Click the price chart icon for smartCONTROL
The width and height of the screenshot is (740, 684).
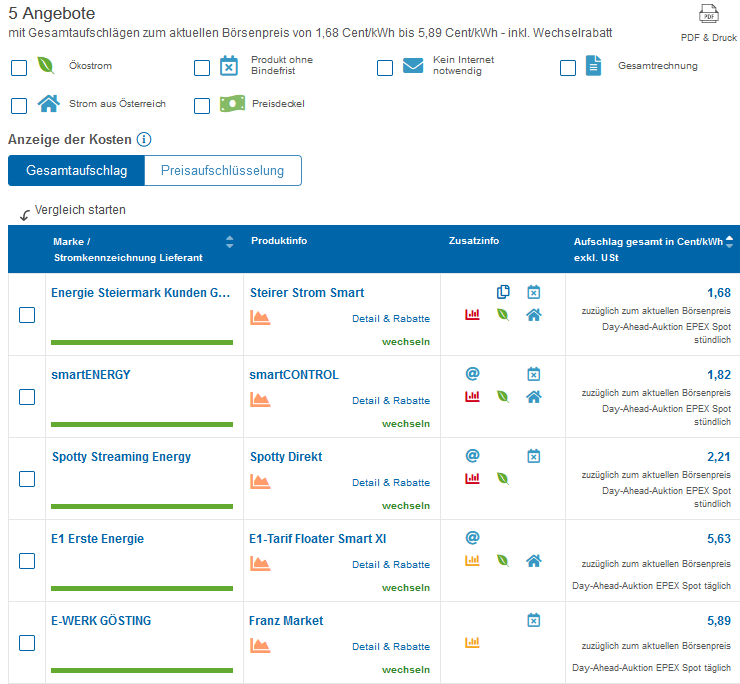260,400
